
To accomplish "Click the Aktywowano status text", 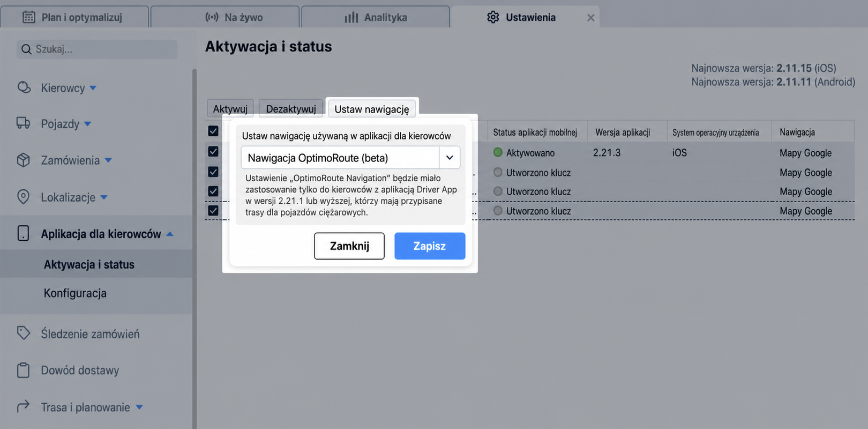I will click(x=530, y=153).
